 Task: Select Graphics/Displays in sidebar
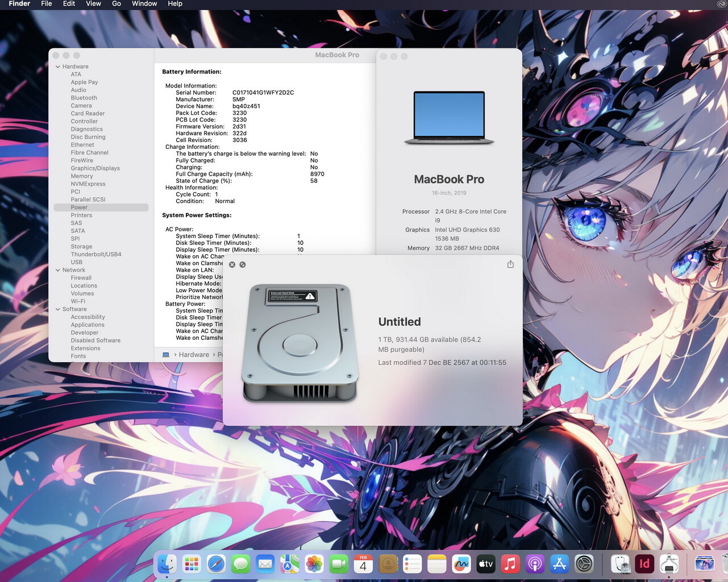coord(95,168)
